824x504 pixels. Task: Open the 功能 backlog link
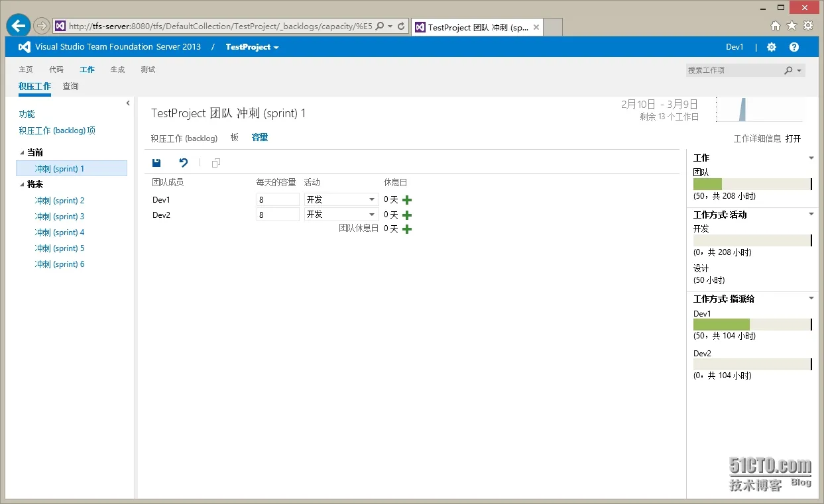(x=27, y=115)
